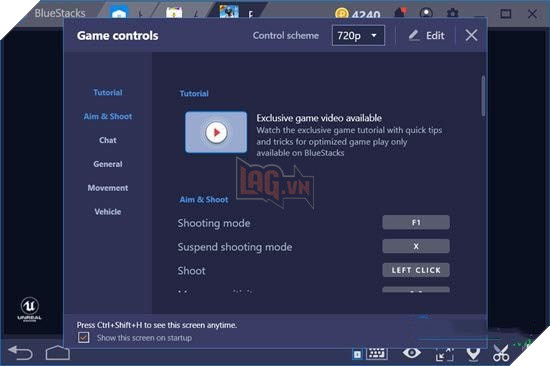Jump to the Movement controls section
The width and height of the screenshot is (550, 366).
(x=108, y=188)
